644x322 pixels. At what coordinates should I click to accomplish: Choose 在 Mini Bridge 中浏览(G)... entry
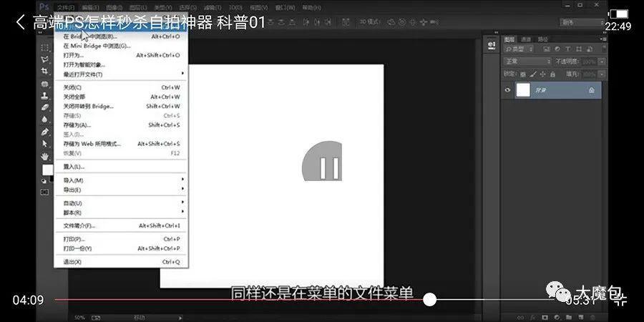pos(122,46)
